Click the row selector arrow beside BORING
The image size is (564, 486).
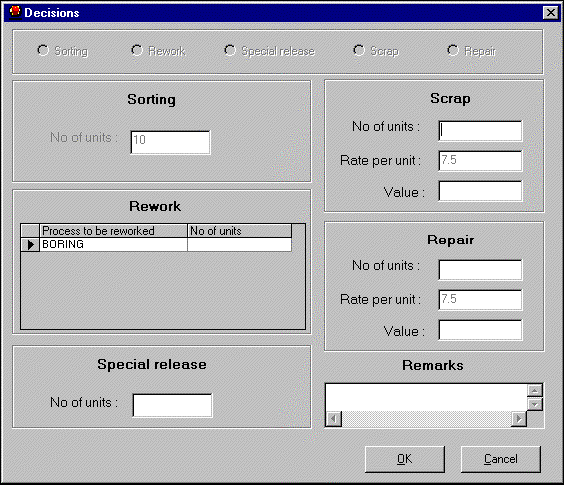coord(30,245)
